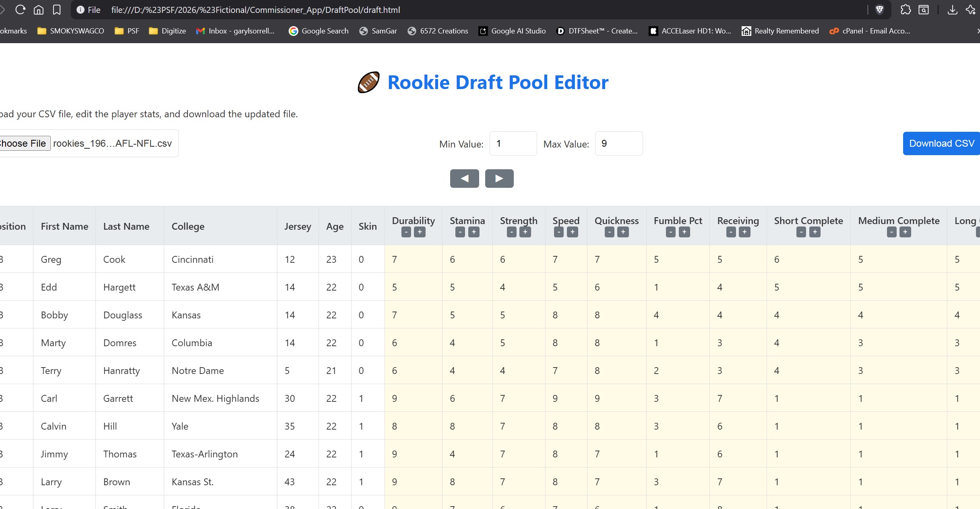Screen dimensions: 980x509
Task: Increment all Durability values with plus
Action: [419, 232]
